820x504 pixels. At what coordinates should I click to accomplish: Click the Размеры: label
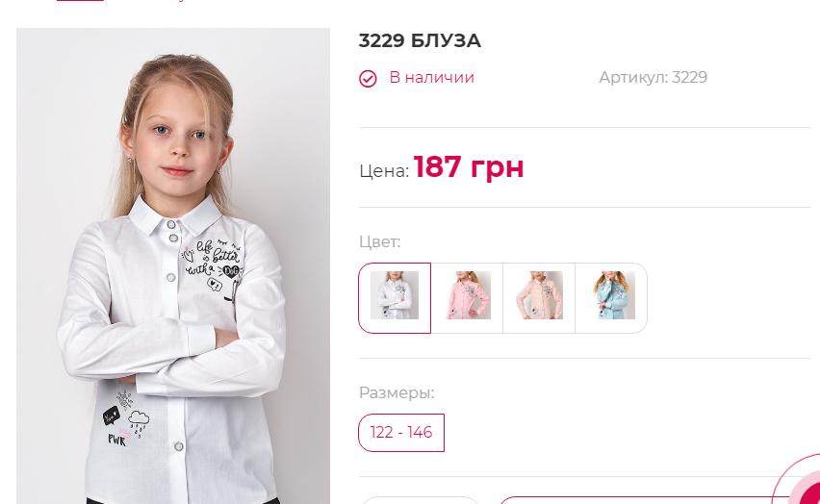click(x=397, y=392)
